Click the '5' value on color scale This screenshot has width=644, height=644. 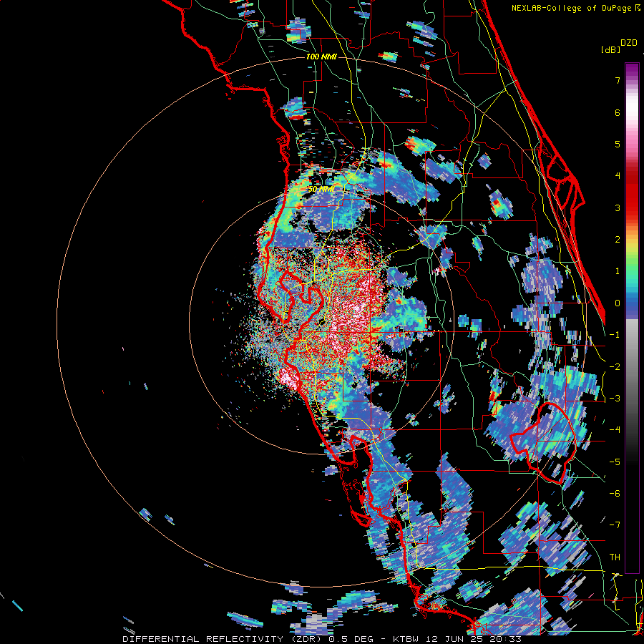click(x=618, y=144)
